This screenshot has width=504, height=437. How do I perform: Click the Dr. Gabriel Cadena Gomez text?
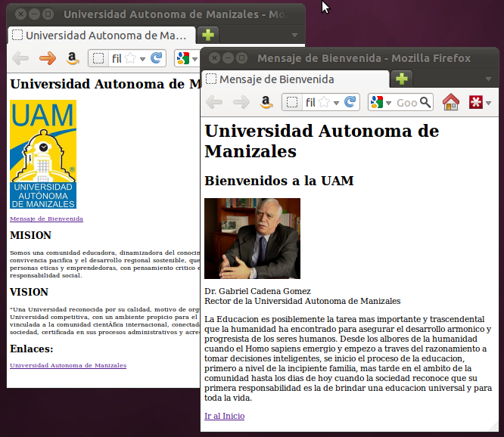tap(257, 291)
